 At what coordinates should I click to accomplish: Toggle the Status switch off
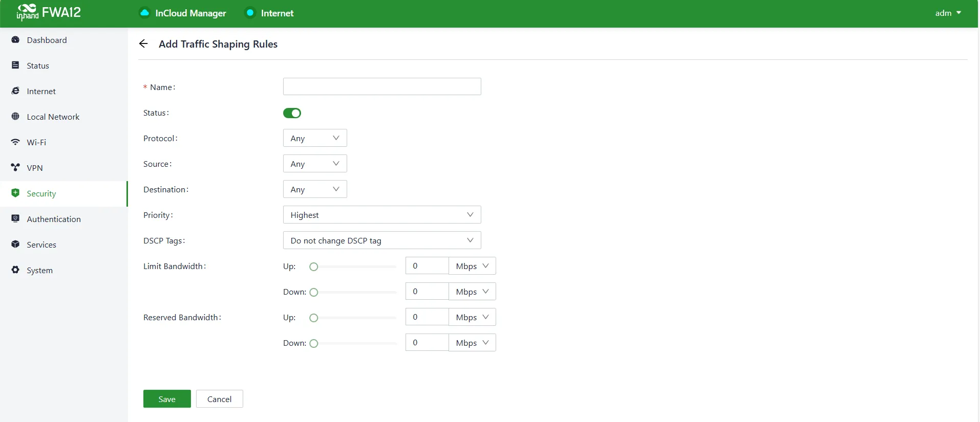pyautogui.click(x=292, y=113)
